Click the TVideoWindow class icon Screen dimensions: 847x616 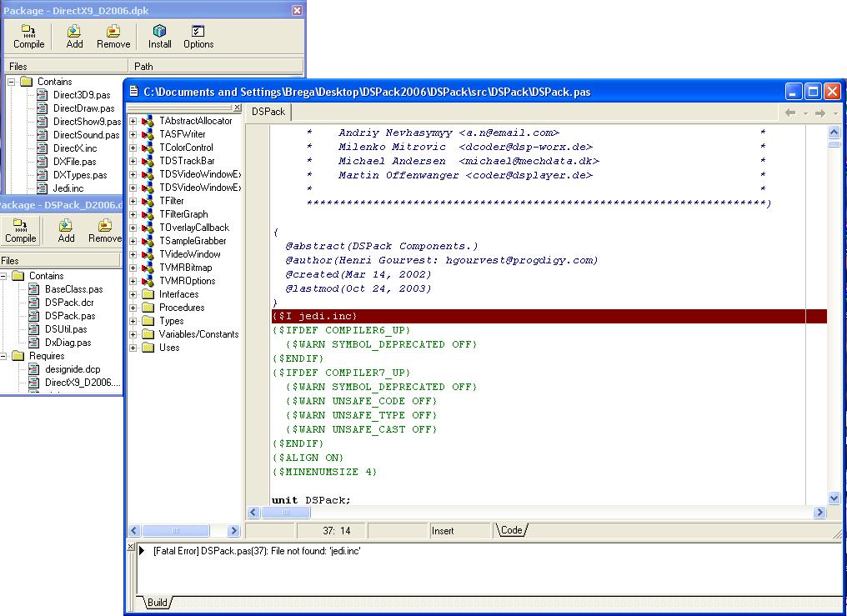coord(148,254)
